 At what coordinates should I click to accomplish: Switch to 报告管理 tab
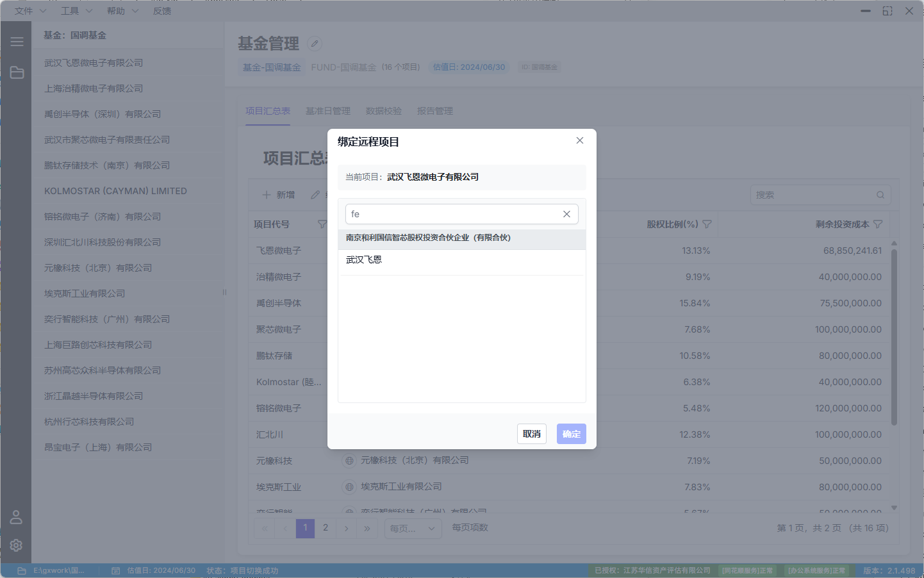(x=435, y=111)
